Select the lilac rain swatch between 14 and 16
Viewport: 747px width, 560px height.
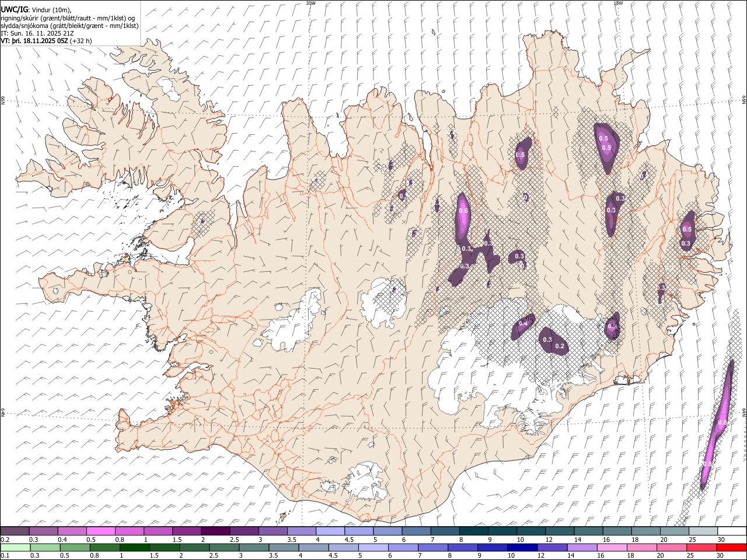pos(582,547)
